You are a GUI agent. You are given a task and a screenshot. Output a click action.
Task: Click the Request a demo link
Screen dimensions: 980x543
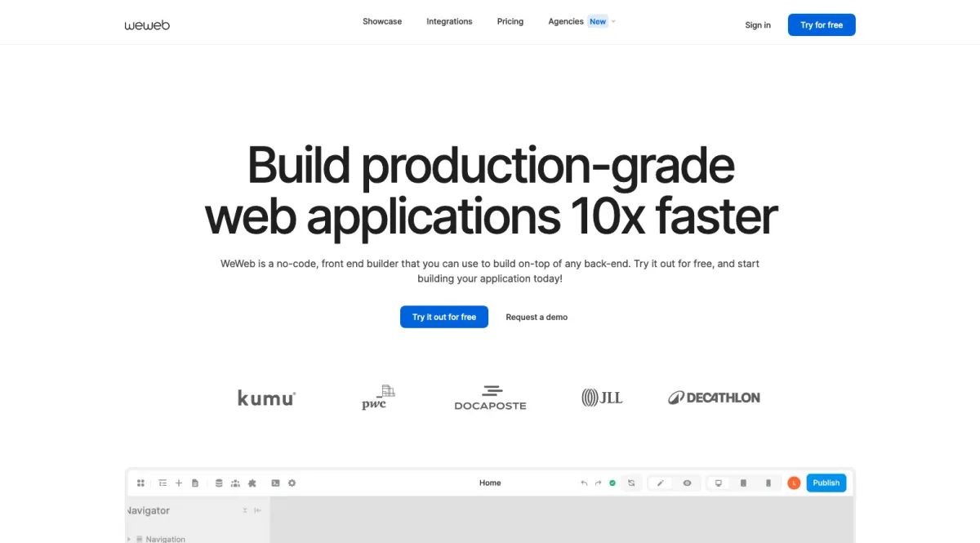(537, 317)
